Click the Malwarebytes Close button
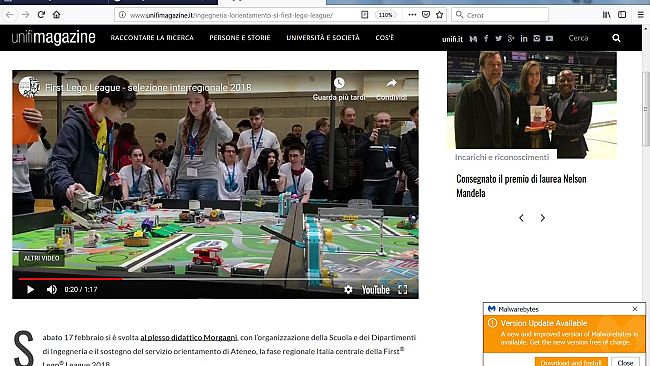This screenshot has width=650, height=366. point(625,362)
